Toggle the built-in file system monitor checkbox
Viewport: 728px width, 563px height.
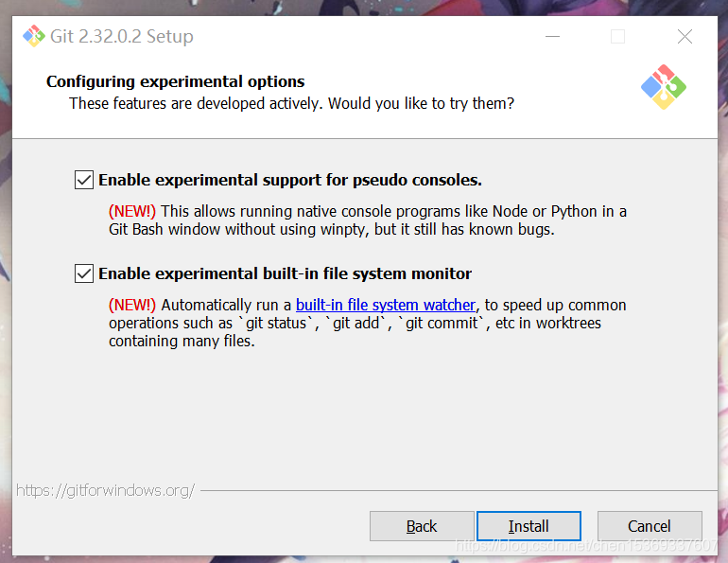click(84, 274)
